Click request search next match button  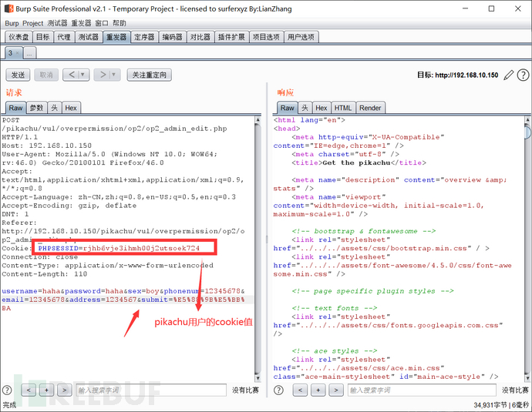pyautogui.click(x=65, y=390)
